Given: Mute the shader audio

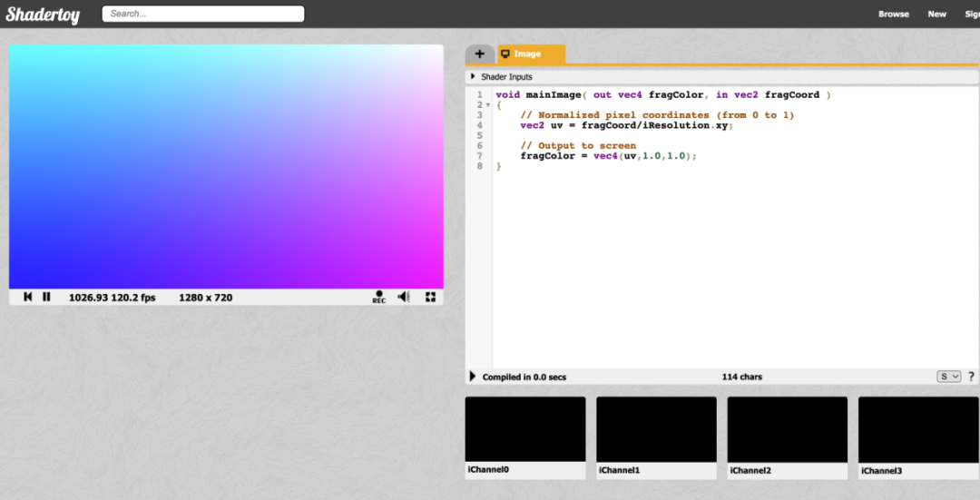Looking at the screenshot, I should pos(404,297).
